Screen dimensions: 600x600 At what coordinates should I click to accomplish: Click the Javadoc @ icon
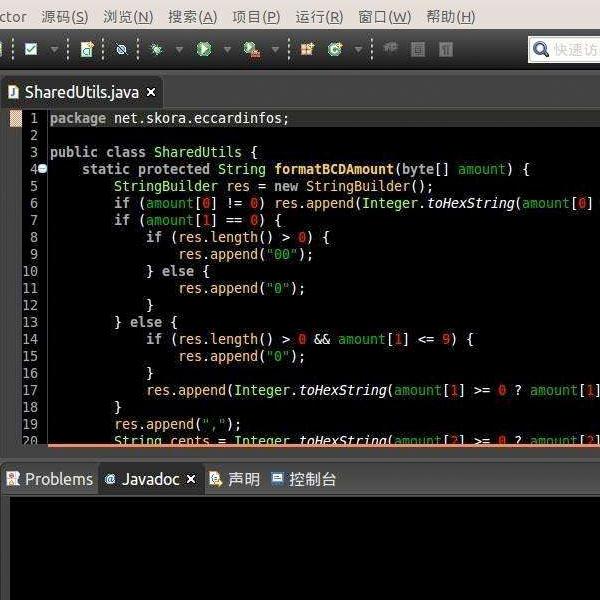110,479
